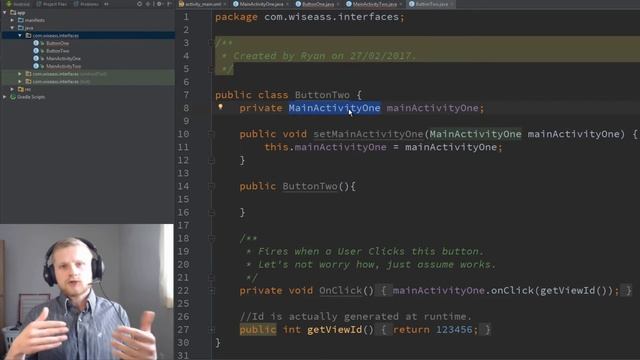The height and width of the screenshot is (360, 640).
Task: Click the package name com.wiseass.interfaces
Action: click(331, 17)
